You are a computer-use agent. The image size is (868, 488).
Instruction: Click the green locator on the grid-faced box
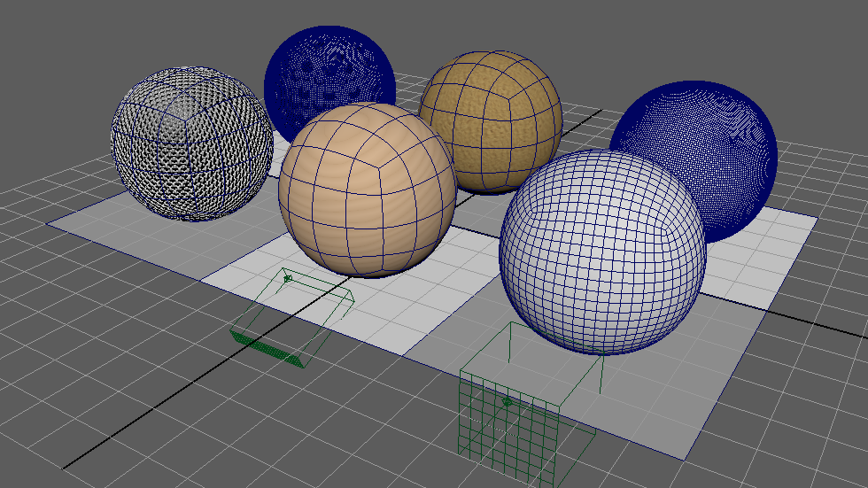pyautogui.click(x=507, y=403)
